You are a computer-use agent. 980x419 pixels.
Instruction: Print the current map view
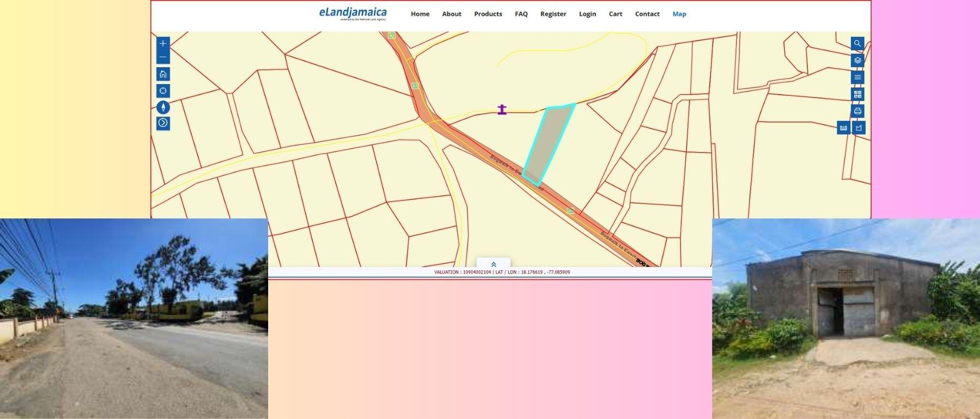(857, 111)
